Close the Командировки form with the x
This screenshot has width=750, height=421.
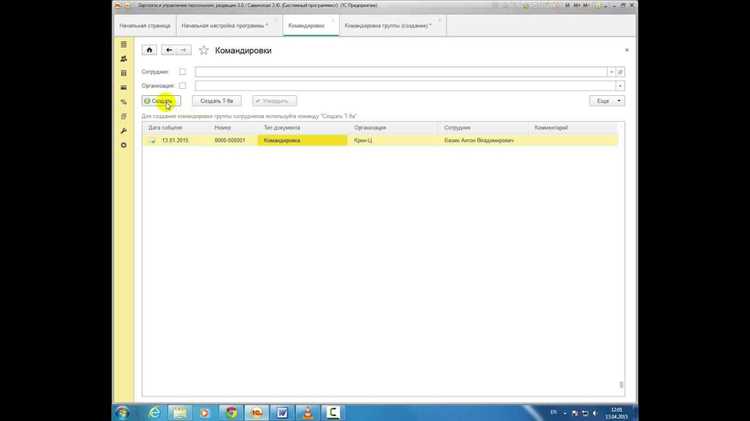(x=627, y=50)
